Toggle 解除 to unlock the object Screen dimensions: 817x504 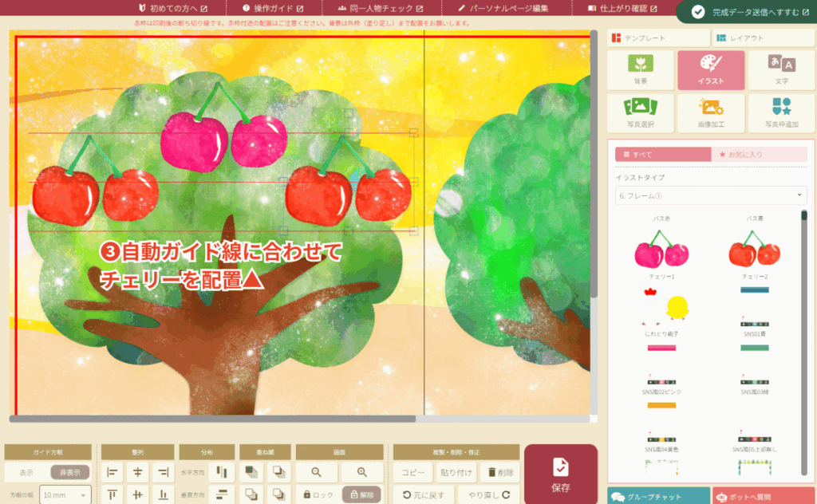pyautogui.click(x=361, y=494)
